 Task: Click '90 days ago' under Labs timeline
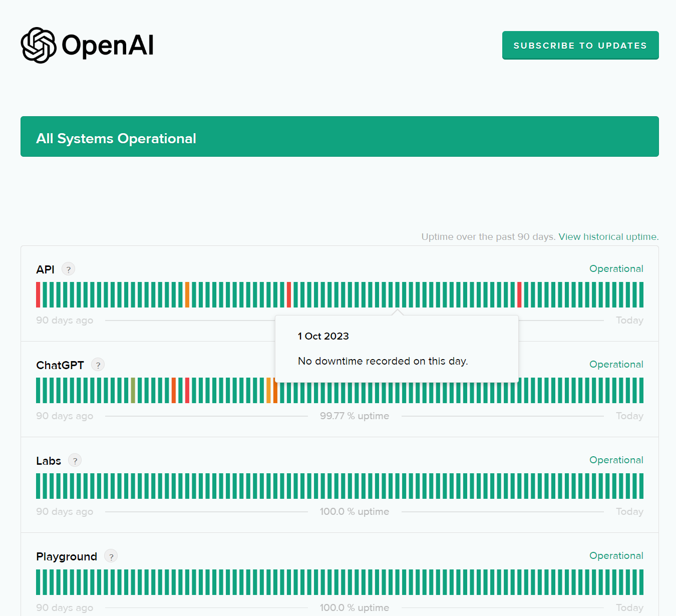click(x=65, y=512)
